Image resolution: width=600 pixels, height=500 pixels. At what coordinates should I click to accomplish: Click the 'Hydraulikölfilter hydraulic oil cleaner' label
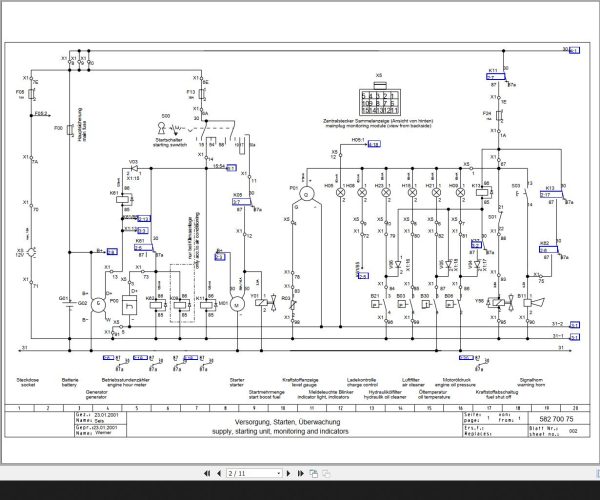pyautogui.click(x=385, y=394)
